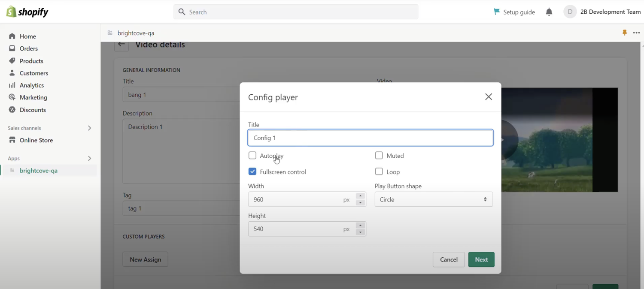Open Analytics from the sidebar
Image resolution: width=644 pixels, height=289 pixels.
[31, 85]
